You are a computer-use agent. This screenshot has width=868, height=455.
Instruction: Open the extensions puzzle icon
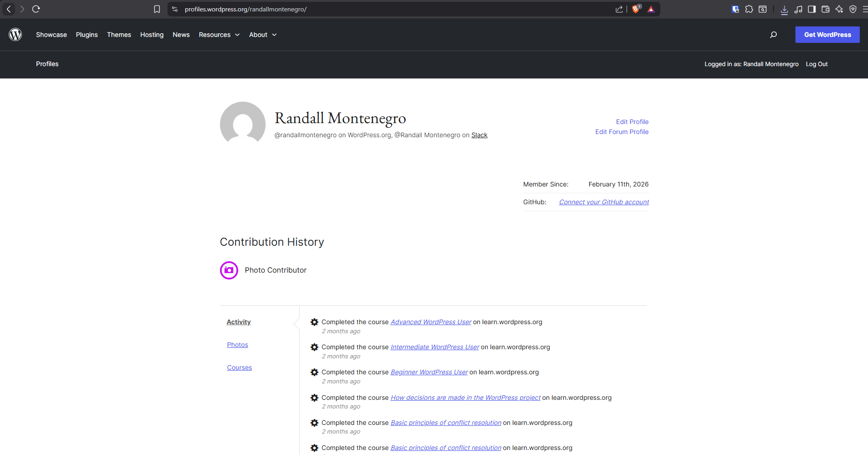point(749,9)
